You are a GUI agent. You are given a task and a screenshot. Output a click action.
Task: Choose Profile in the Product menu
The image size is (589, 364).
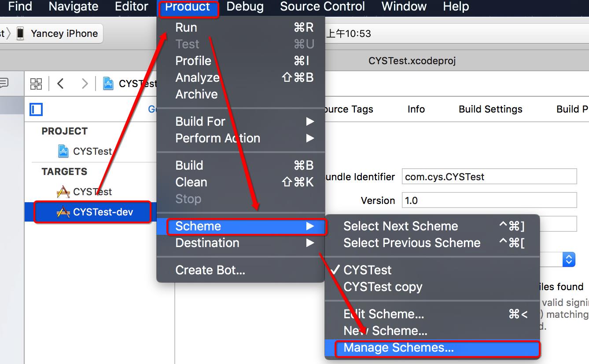[x=241, y=61]
